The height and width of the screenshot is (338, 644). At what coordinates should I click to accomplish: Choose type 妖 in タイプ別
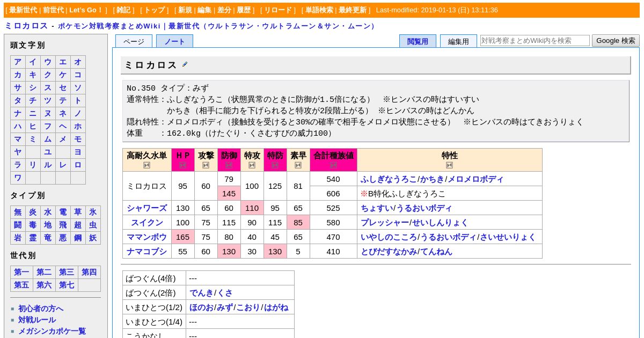click(93, 238)
